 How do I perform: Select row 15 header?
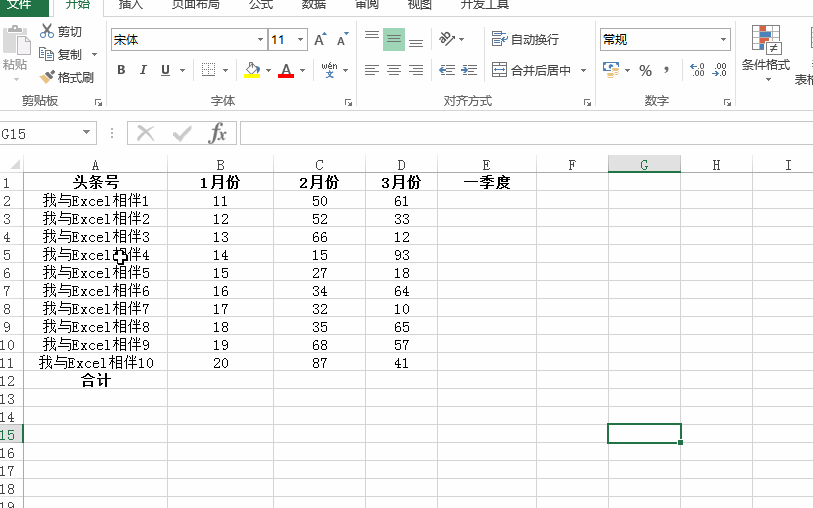[11, 434]
